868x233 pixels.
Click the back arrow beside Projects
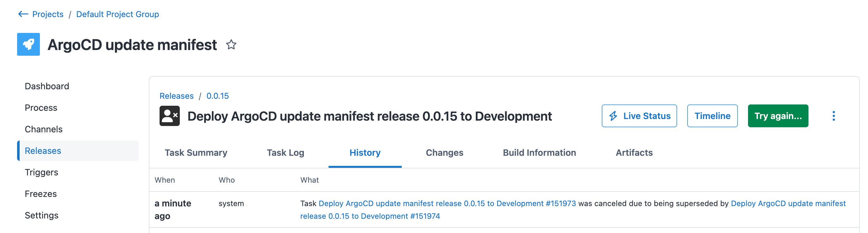point(23,14)
